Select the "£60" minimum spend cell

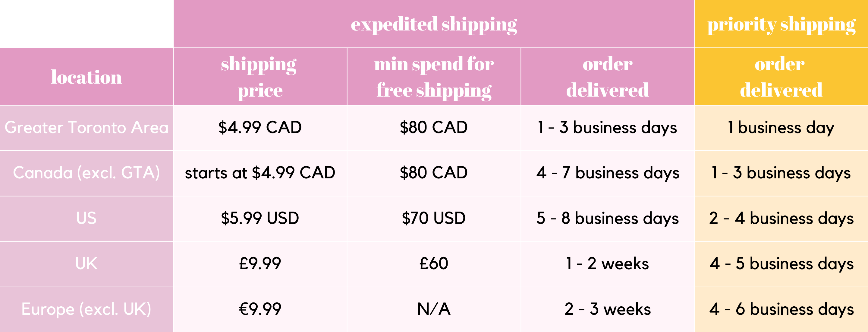point(434,263)
